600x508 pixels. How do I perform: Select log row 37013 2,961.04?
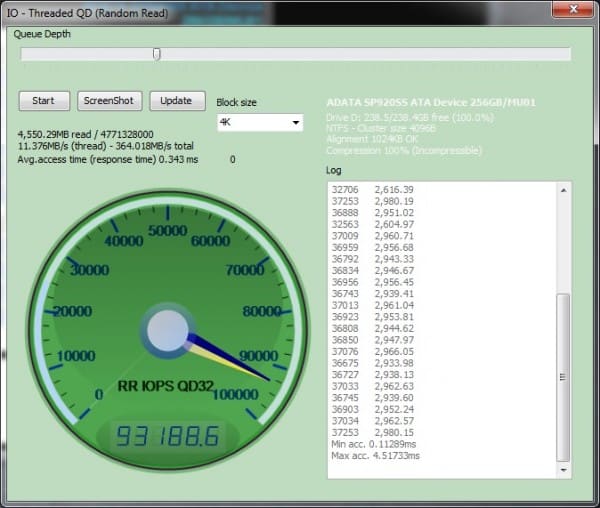(x=372, y=305)
